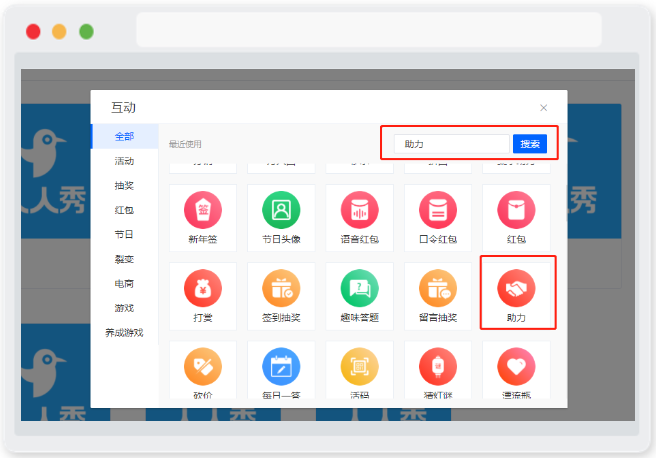Focus the search field containing 助力
Viewport: 656px width, 458px height.
[451, 144]
